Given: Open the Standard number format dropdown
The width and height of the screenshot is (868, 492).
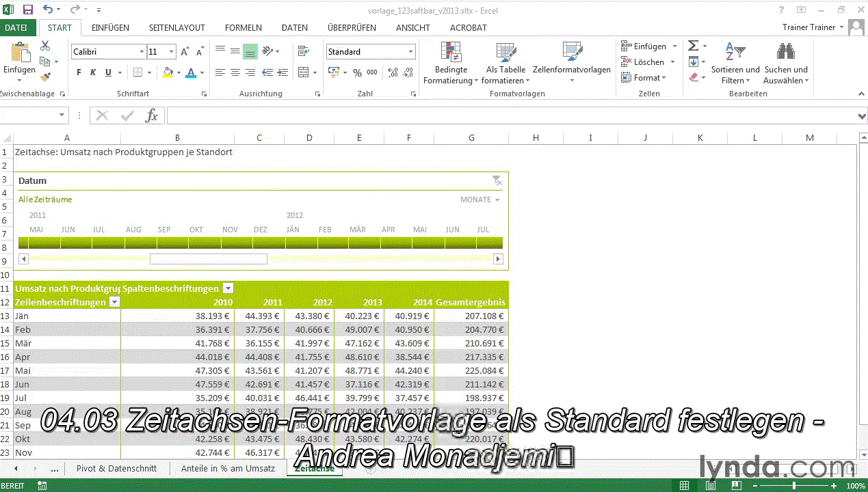Looking at the screenshot, I should [411, 52].
